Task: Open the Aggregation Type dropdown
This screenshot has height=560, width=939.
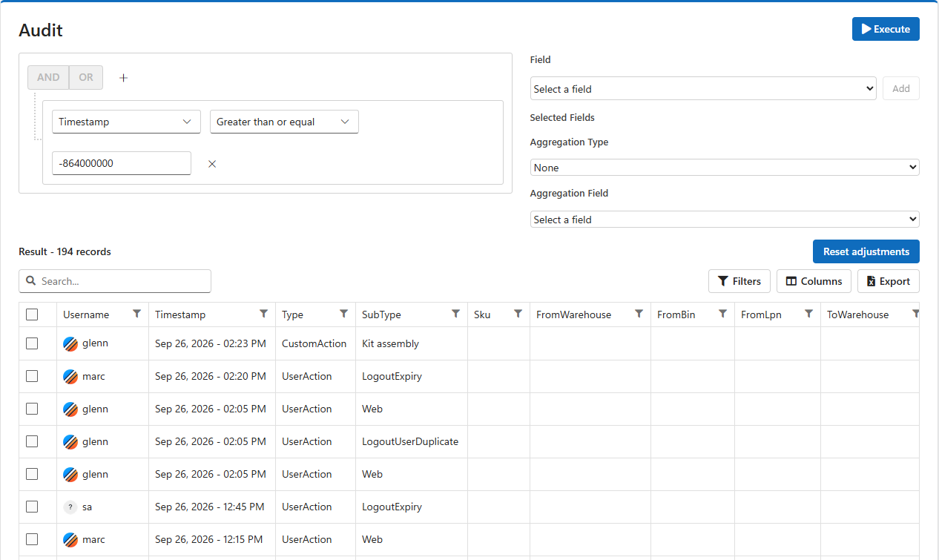Action: click(725, 168)
